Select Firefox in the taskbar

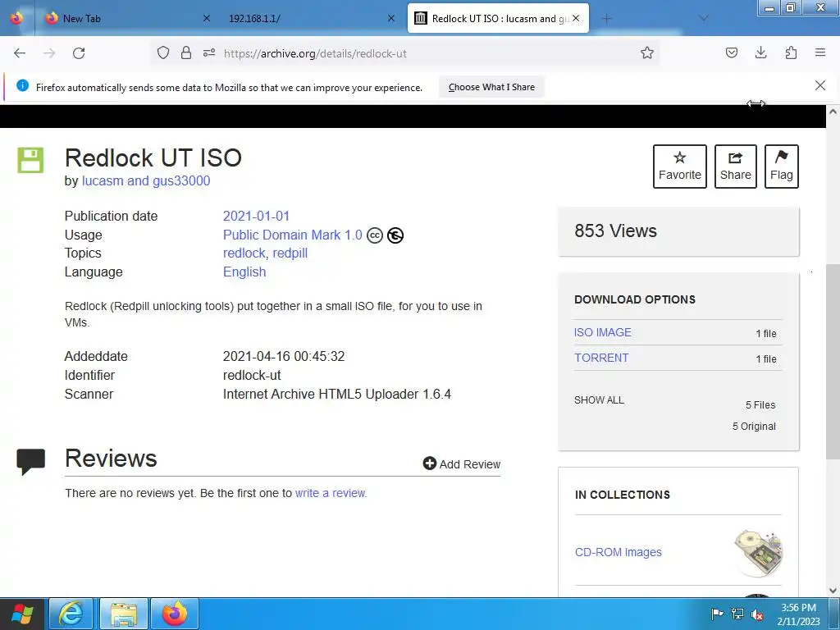[175, 614]
